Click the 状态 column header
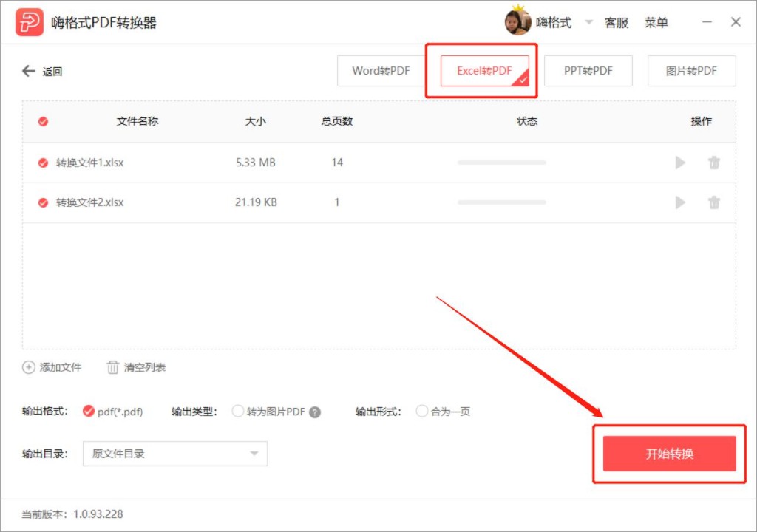This screenshot has height=532, width=757. coord(526,121)
